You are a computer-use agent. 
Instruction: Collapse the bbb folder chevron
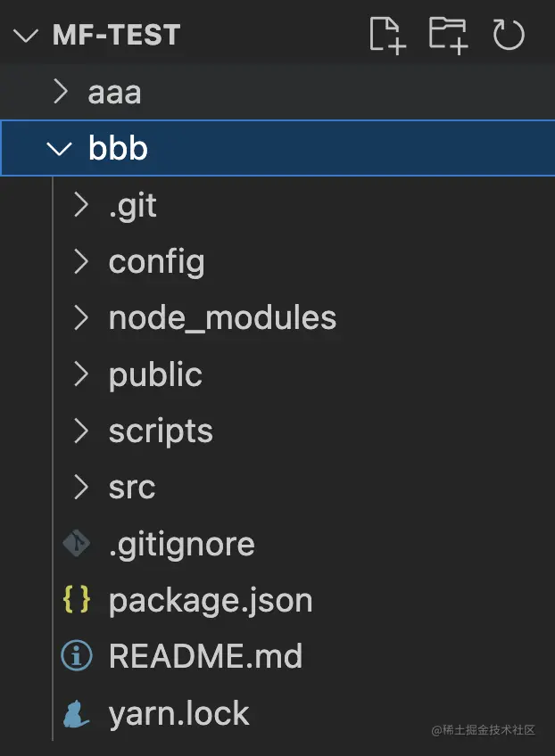tap(60, 149)
